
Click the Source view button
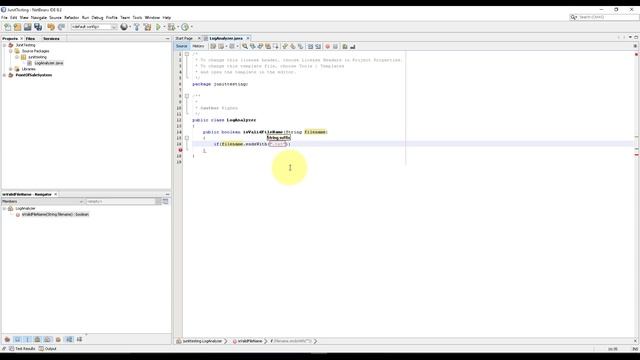[x=182, y=47]
